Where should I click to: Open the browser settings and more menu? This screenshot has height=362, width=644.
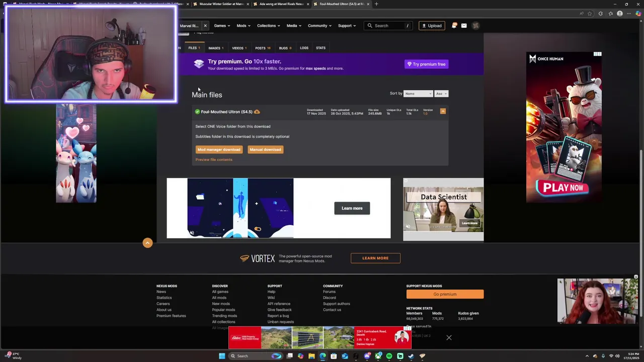click(629, 14)
